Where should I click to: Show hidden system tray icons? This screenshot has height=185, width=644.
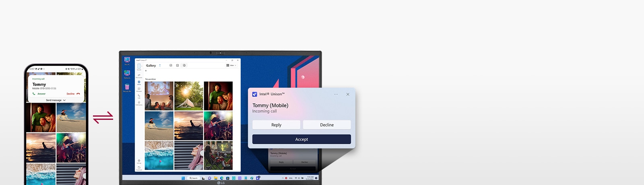tap(283, 178)
